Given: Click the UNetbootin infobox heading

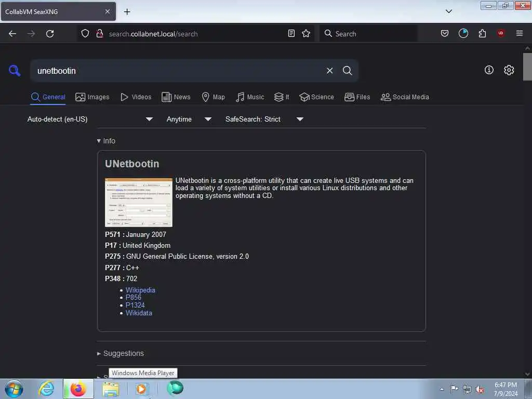Looking at the screenshot, I should point(132,164).
